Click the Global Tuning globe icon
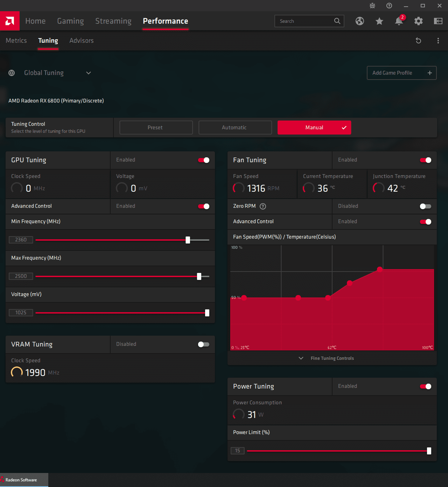The height and width of the screenshot is (487, 448). [12, 73]
